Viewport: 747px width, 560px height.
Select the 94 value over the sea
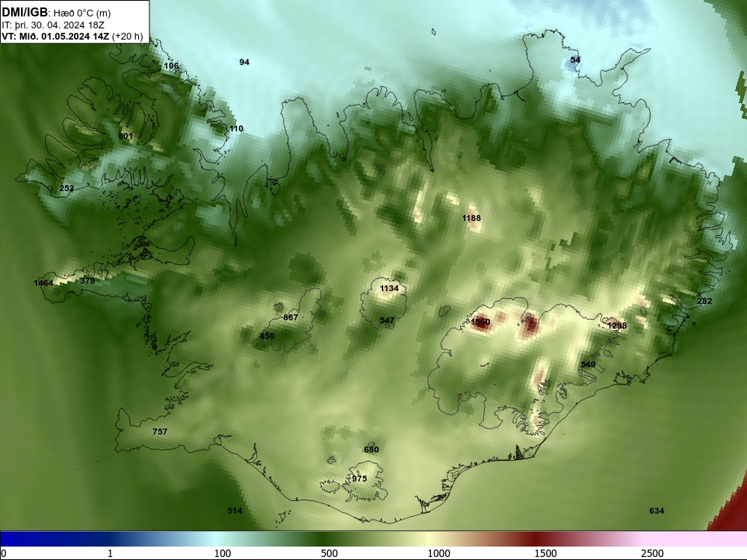coord(244,62)
